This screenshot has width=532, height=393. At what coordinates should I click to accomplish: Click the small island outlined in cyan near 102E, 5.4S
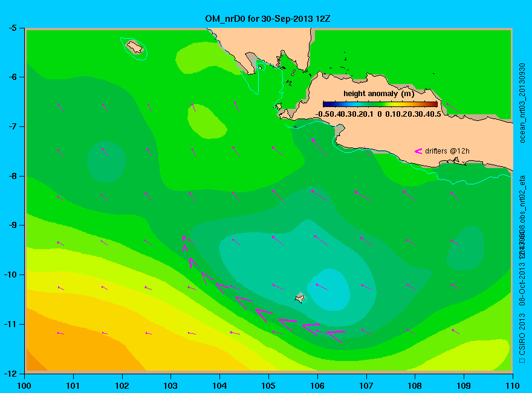coord(135,47)
